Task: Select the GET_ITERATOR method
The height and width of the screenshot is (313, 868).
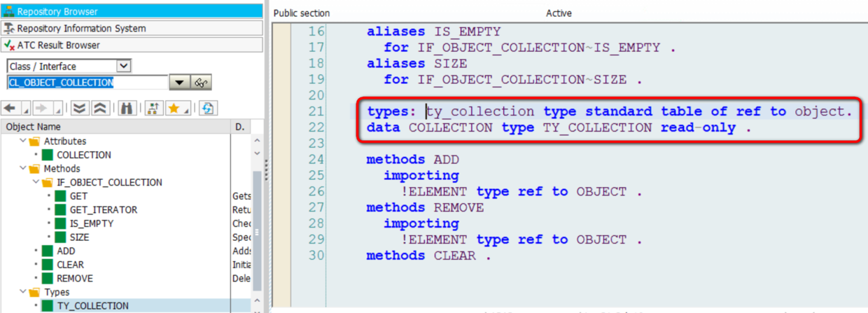Action: tap(104, 209)
